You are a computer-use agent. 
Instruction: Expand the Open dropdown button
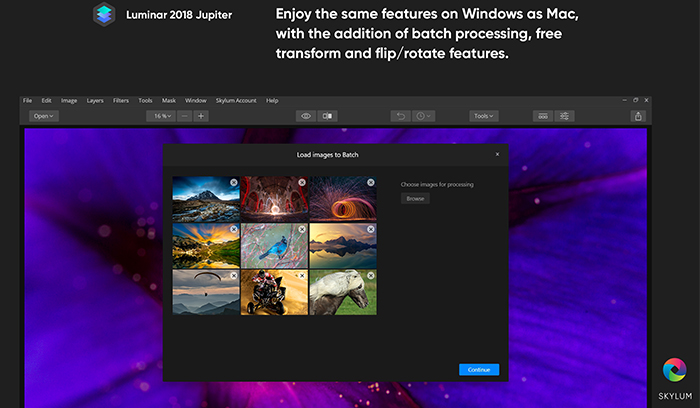44,116
